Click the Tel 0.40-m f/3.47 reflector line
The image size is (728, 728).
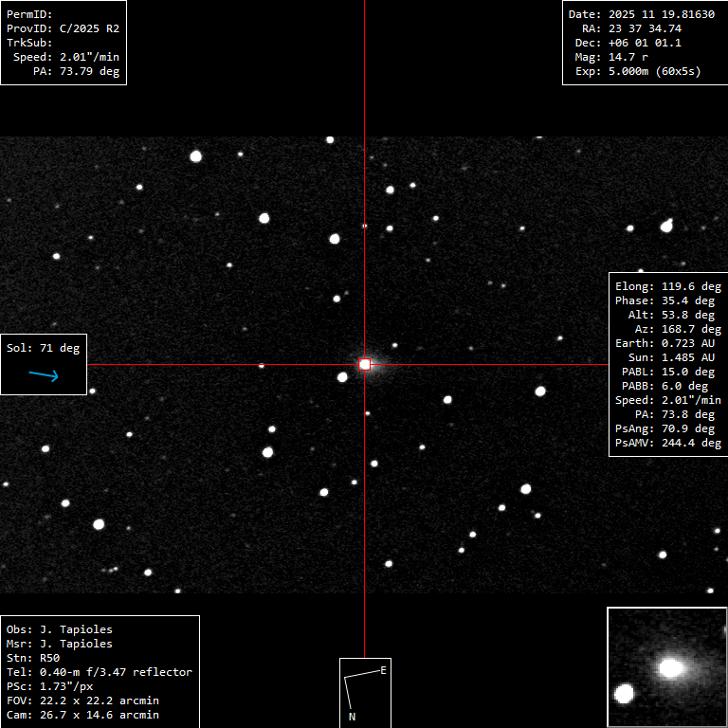100,672
